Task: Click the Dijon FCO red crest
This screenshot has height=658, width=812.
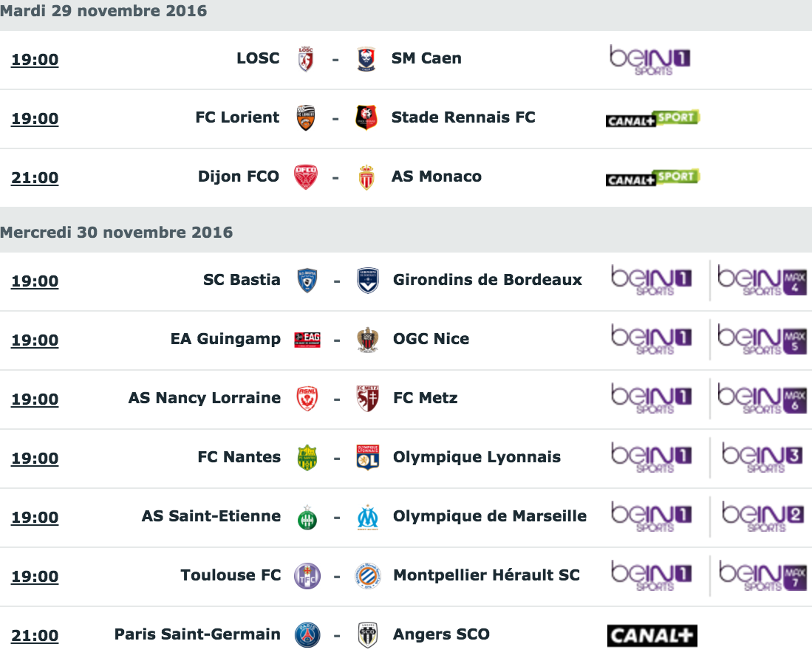Action: (306, 177)
